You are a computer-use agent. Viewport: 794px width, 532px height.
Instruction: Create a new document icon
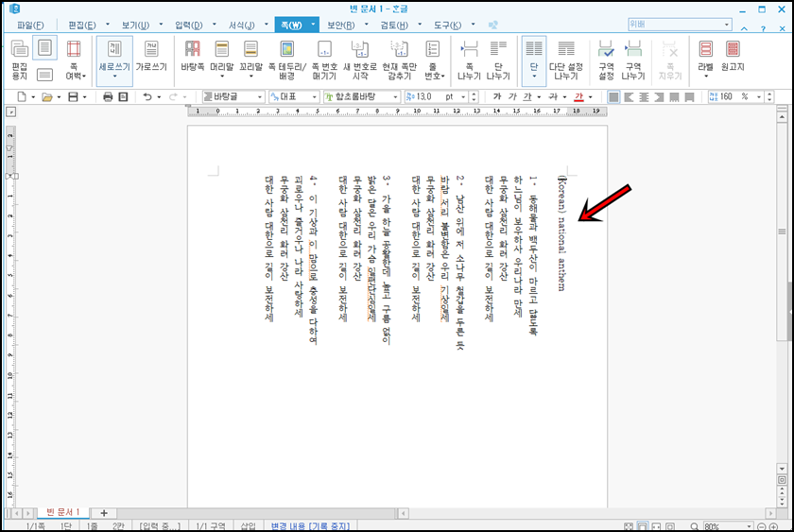(x=22, y=96)
